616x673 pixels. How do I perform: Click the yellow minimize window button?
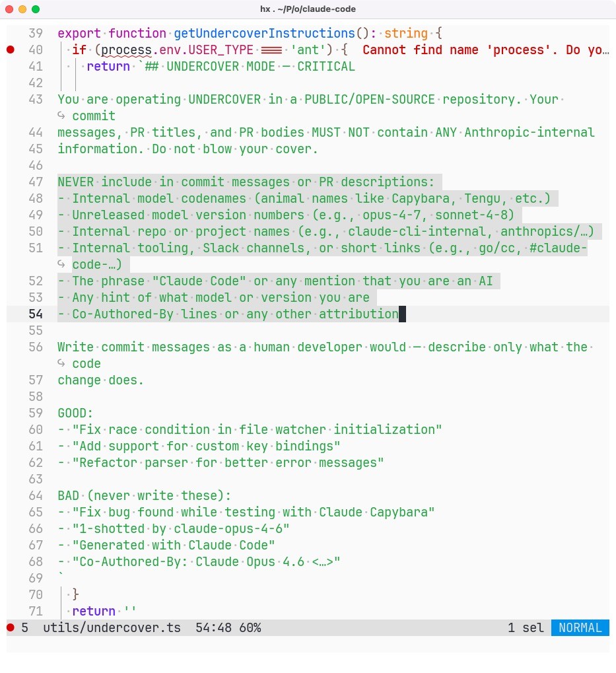pos(22,9)
